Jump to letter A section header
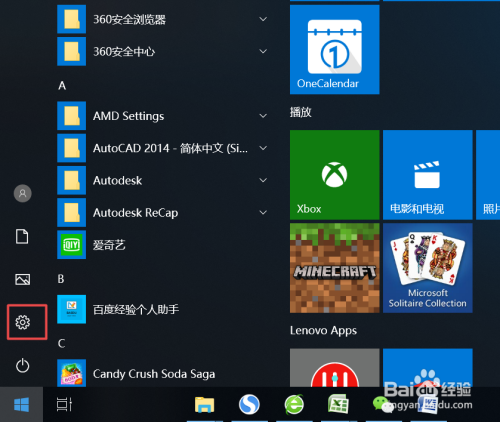 pyautogui.click(x=62, y=86)
